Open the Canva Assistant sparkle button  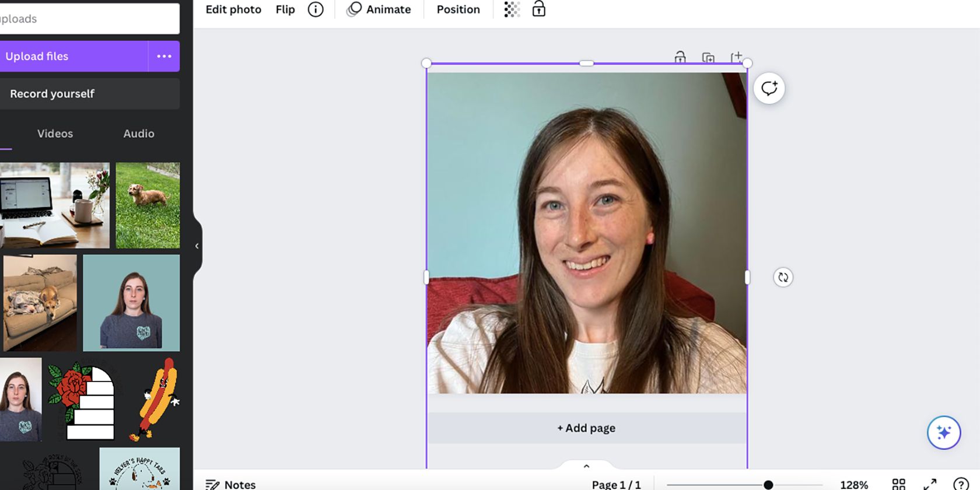click(x=943, y=433)
